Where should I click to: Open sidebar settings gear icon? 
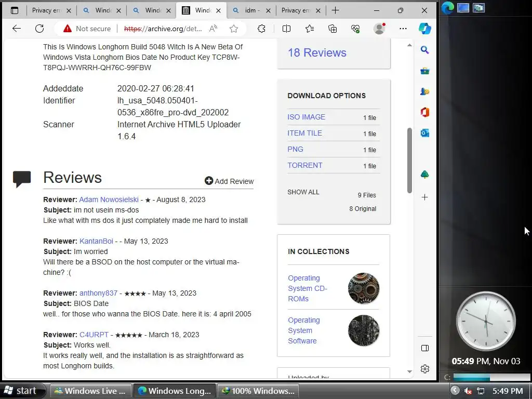coord(425,369)
